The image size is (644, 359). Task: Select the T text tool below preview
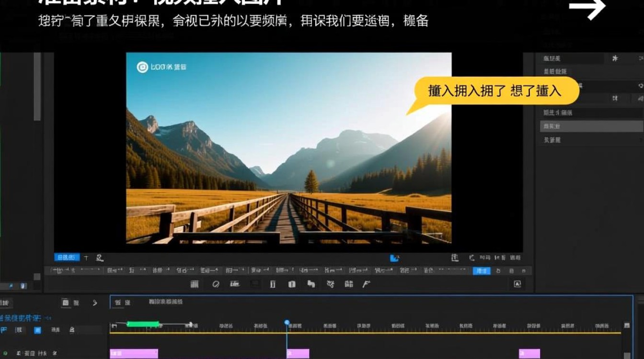[x=86, y=258]
